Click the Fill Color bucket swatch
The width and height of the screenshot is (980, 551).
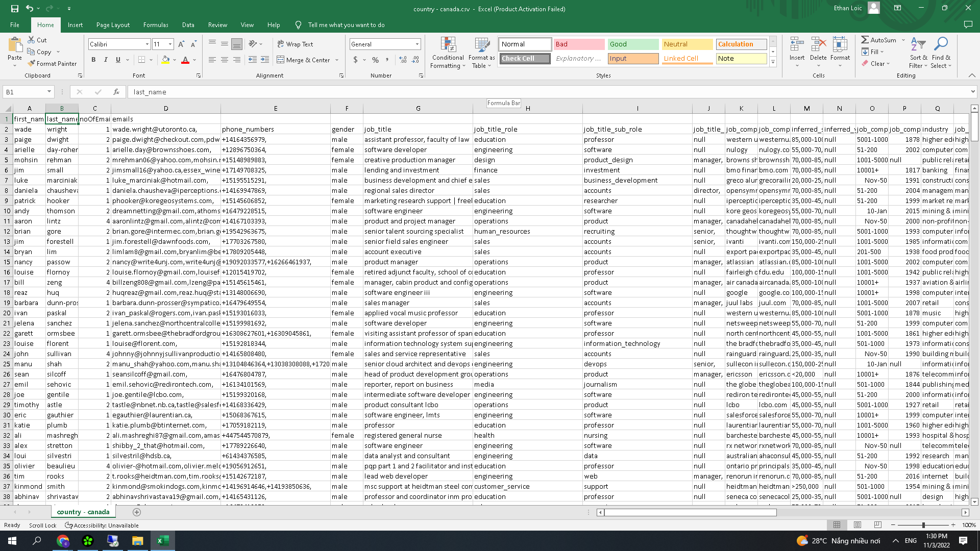[x=165, y=60]
